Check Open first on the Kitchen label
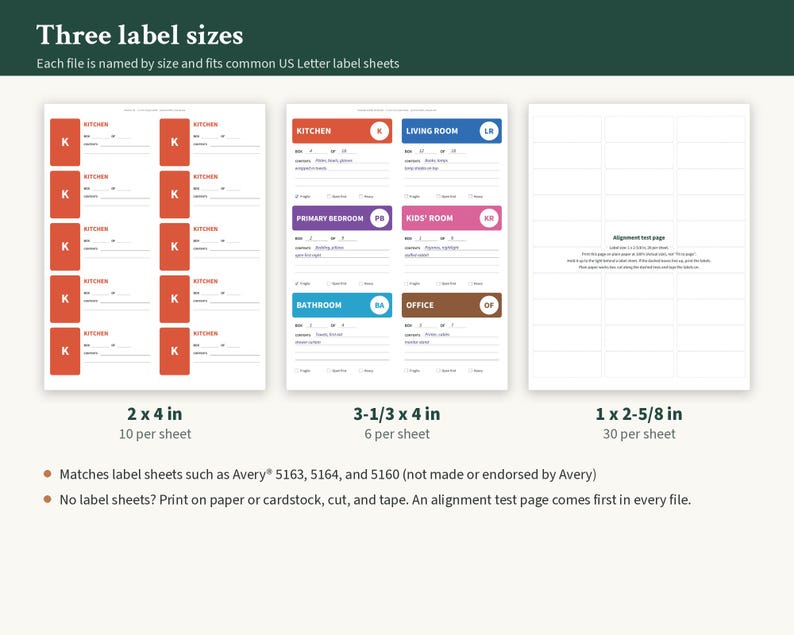Screen dimensions: 794x635 click(329, 196)
